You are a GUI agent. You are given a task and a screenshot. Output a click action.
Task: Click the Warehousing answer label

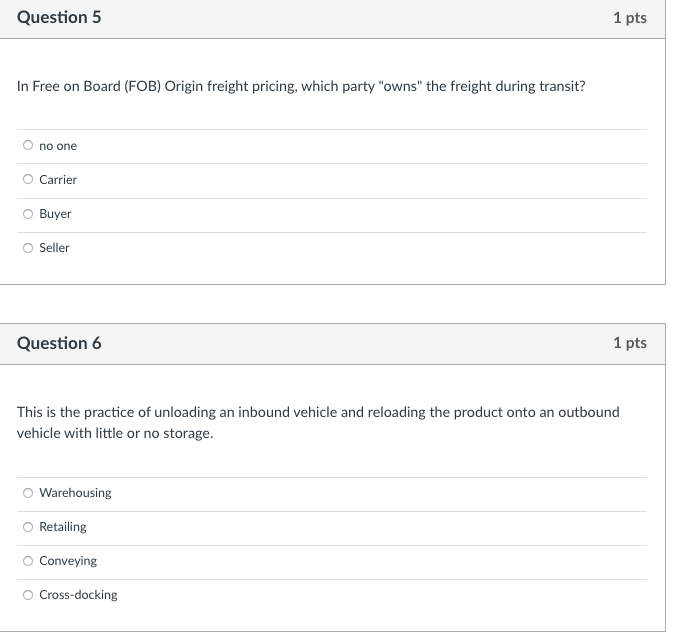75,493
